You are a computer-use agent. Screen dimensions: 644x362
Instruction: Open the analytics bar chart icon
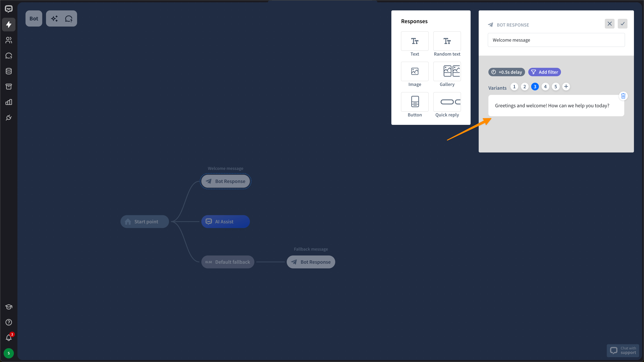(x=9, y=102)
